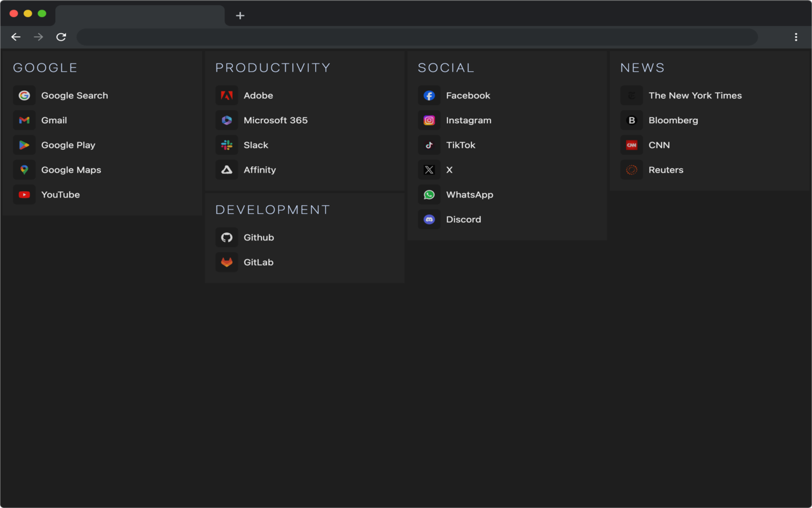Viewport: 812px width, 508px height.
Task: Open a new browser tab
Action: [x=240, y=16]
